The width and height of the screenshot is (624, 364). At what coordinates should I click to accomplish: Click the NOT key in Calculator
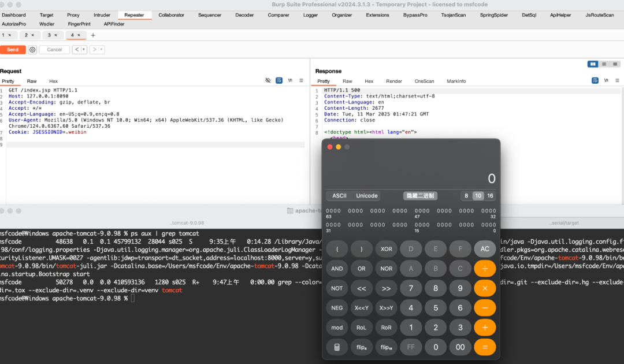click(337, 288)
